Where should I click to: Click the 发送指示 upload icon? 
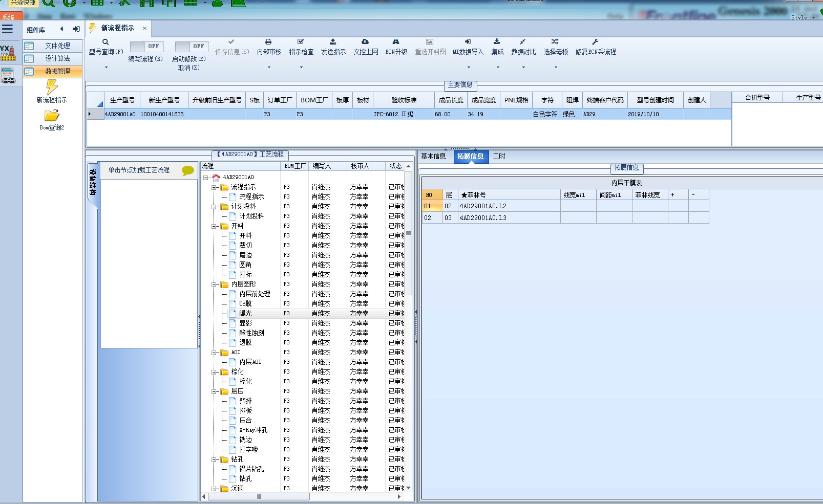point(333,42)
